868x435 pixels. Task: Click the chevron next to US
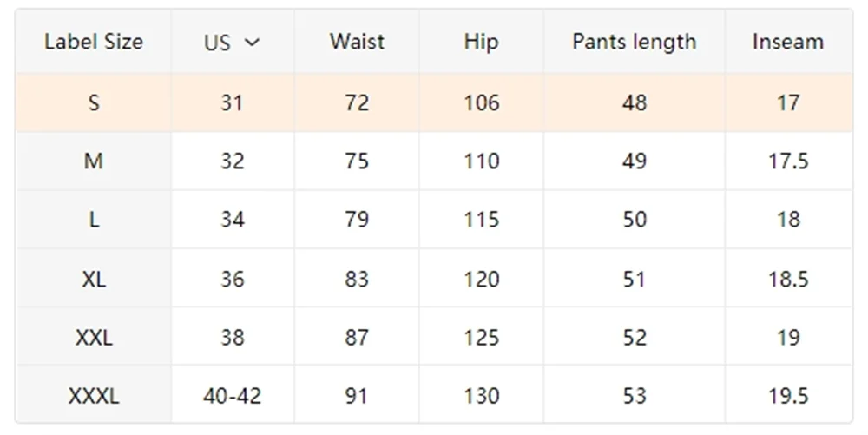tap(252, 42)
